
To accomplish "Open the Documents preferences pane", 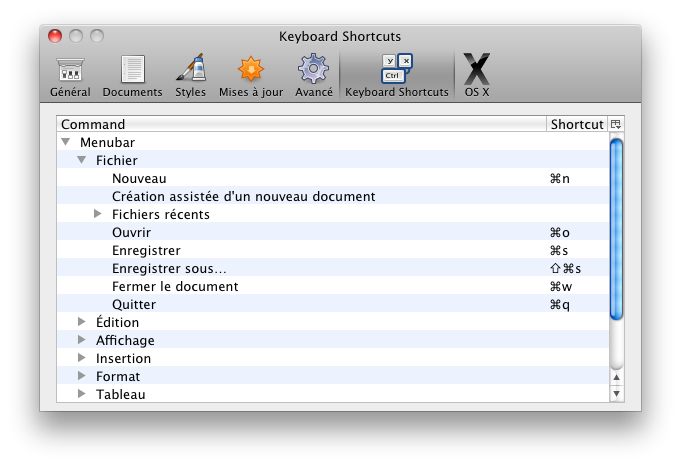I will point(132,76).
